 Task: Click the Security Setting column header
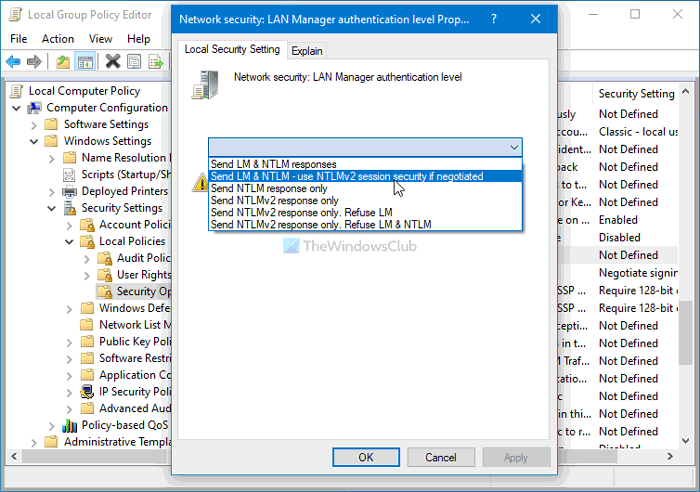coord(636,93)
